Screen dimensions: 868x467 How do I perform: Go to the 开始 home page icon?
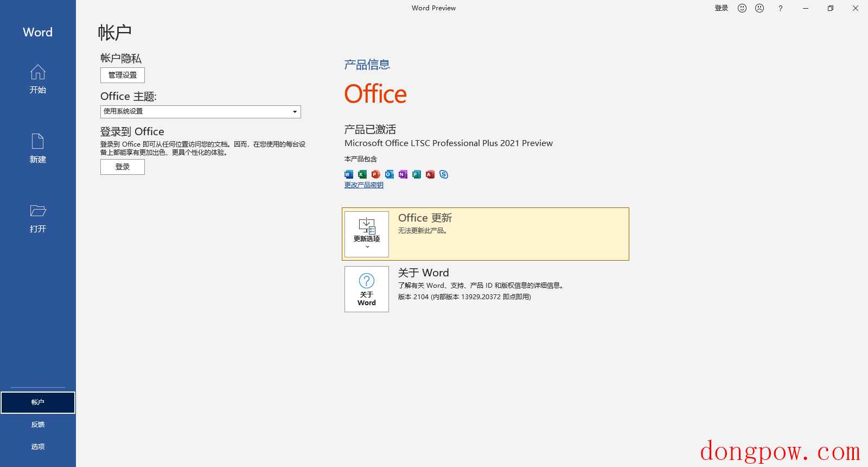pyautogui.click(x=37, y=72)
